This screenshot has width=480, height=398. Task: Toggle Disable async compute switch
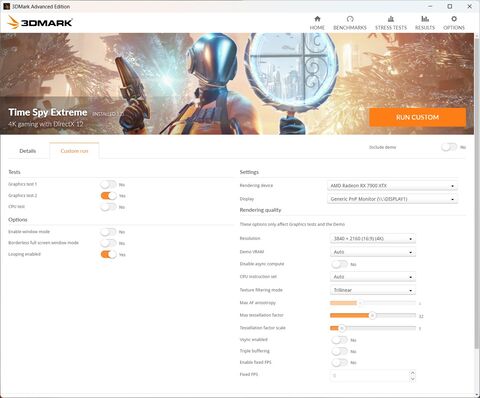click(x=340, y=264)
